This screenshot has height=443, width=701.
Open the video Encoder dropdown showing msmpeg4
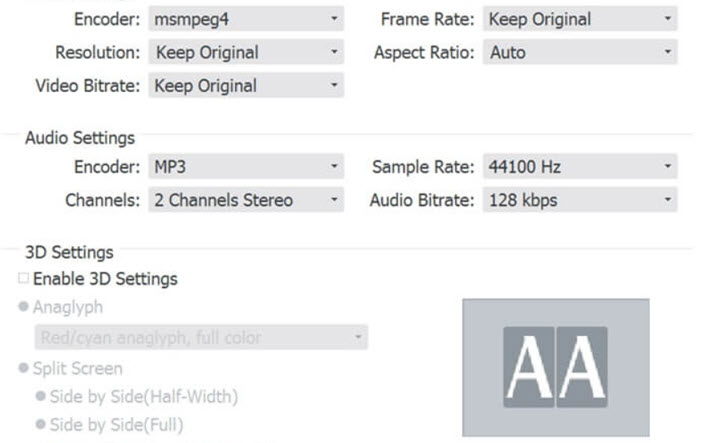[245, 19]
